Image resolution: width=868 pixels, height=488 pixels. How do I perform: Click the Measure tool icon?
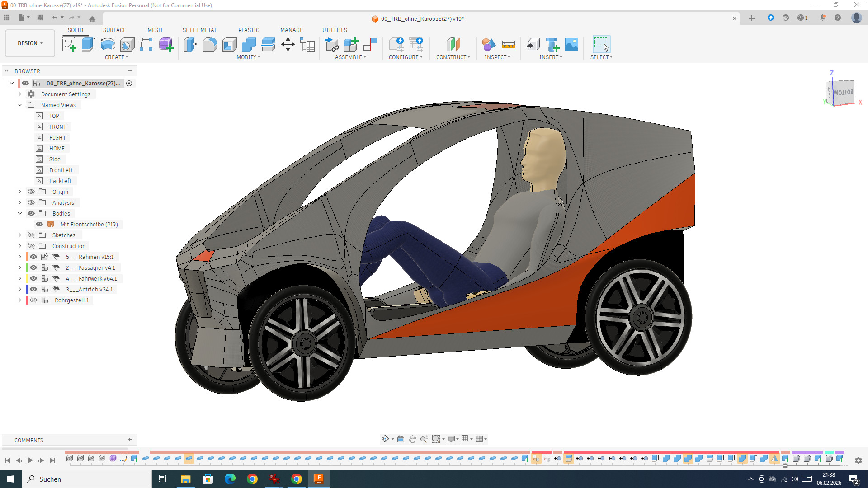click(x=508, y=44)
